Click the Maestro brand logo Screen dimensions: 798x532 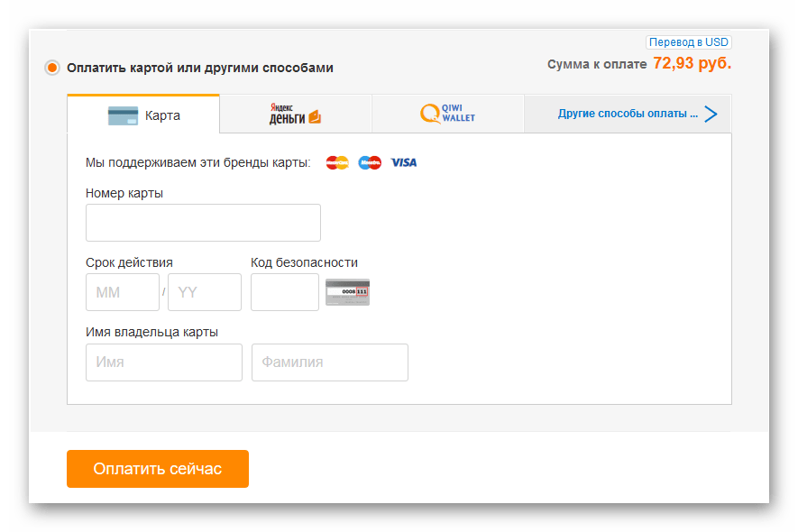[x=370, y=162]
